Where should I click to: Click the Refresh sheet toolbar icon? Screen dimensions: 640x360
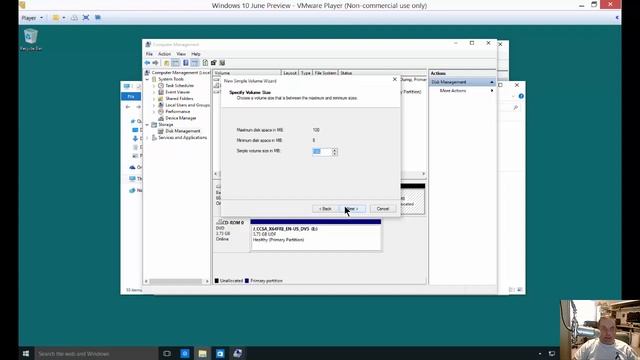point(205,63)
